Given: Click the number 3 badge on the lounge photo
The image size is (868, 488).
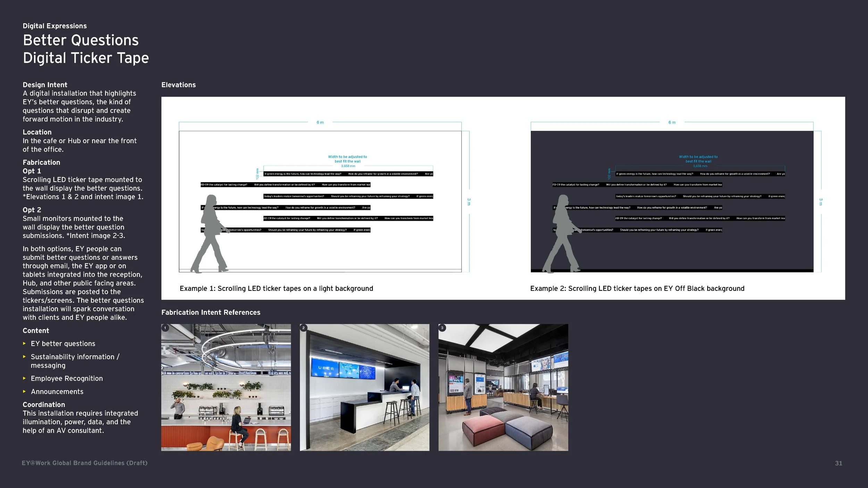Looking at the screenshot, I should point(442,328).
